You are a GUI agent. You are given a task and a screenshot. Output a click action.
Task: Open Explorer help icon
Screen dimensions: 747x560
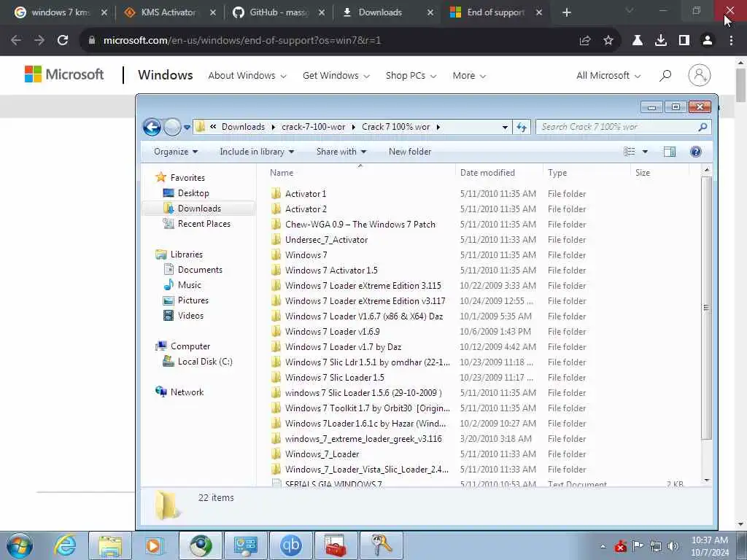click(695, 152)
